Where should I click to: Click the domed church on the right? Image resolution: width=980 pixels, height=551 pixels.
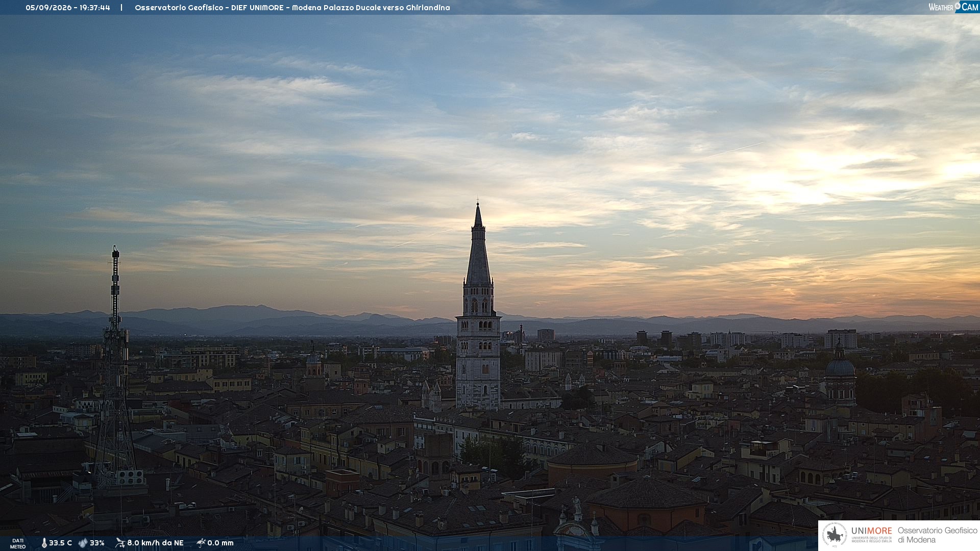pyautogui.click(x=840, y=375)
